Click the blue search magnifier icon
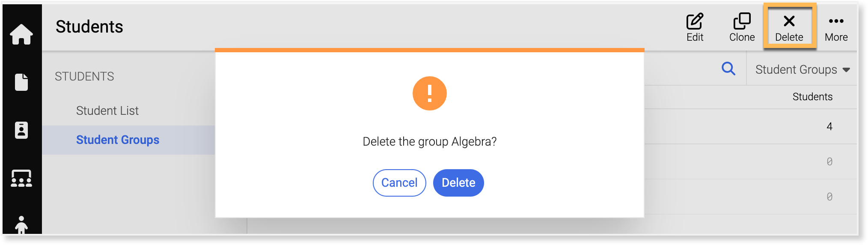The width and height of the screenshot is (868, 245). tap(728, 69)
